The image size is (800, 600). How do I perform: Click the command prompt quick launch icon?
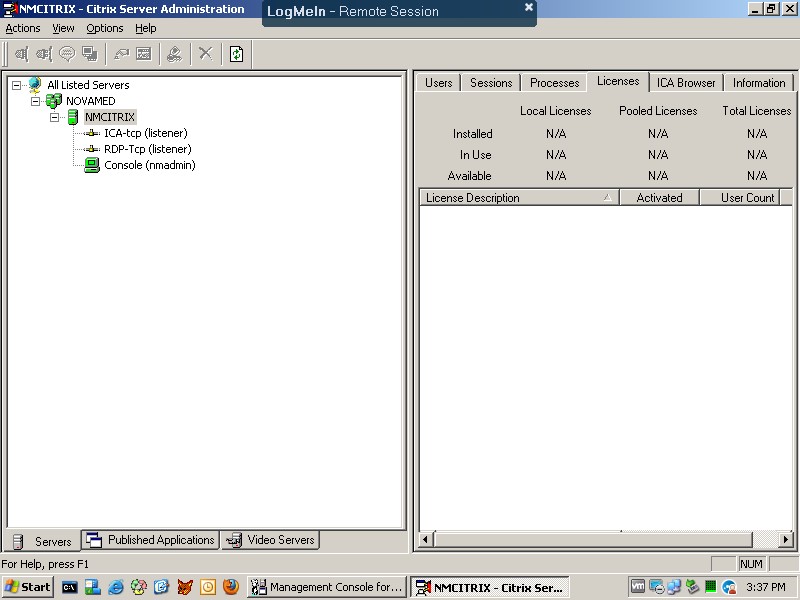(70, 587)
